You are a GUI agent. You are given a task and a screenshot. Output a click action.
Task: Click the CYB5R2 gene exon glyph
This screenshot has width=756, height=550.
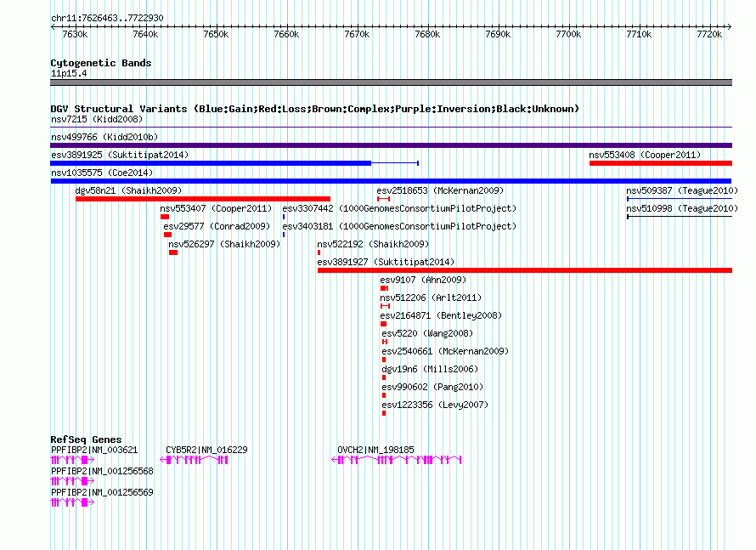coord(194,460)
